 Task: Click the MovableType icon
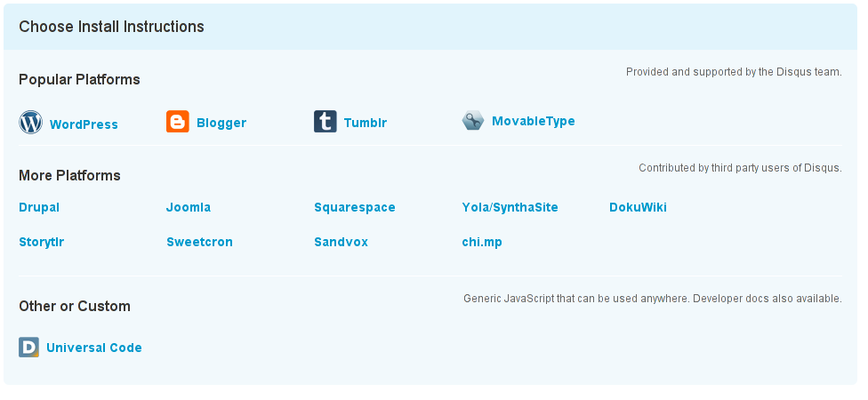pyautogui.click(x=472, y=120)
